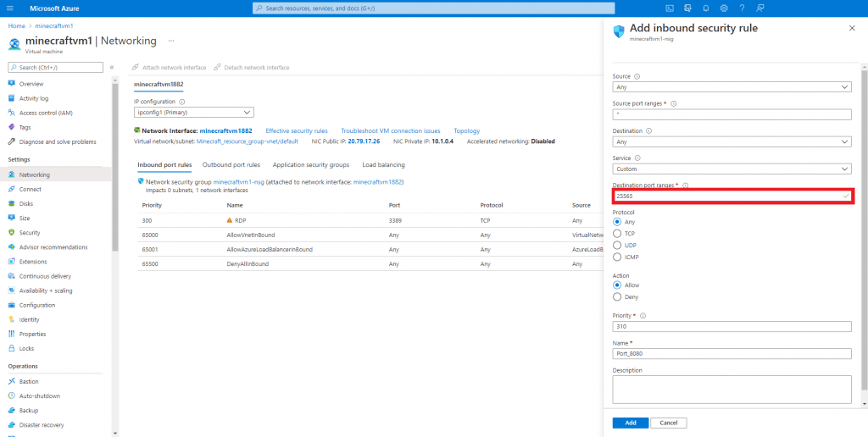The height and width of the screenshot is (437, 868).
Task: Open the notifications bell icon
Action: coord(705,8)
